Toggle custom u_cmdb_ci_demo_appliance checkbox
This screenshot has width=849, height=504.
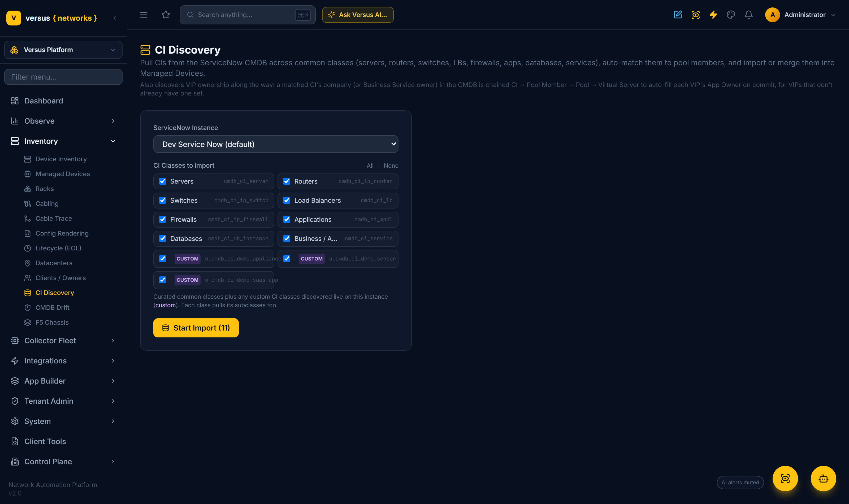(163, 259)
